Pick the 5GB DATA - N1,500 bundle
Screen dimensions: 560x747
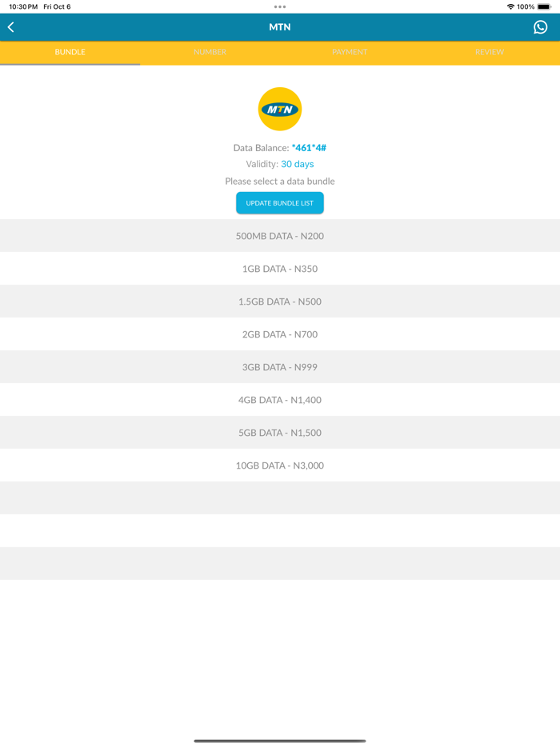pyautogui.click(x=279, y=432)
